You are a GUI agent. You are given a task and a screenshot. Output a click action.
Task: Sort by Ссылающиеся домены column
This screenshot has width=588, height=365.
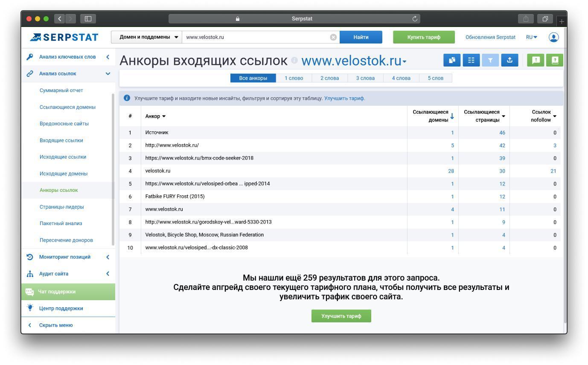pyautogui.click(x=433, y=116)
